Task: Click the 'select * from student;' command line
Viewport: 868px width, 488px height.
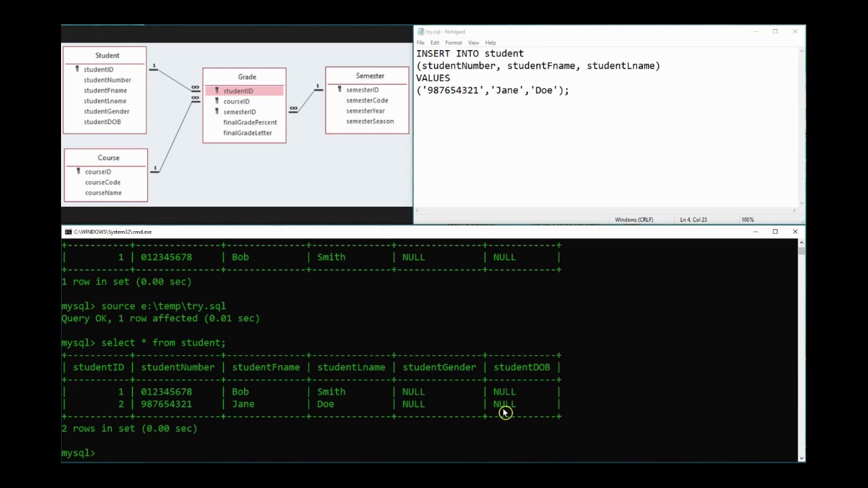Action: pyautogui.click(x=163, y=343)
